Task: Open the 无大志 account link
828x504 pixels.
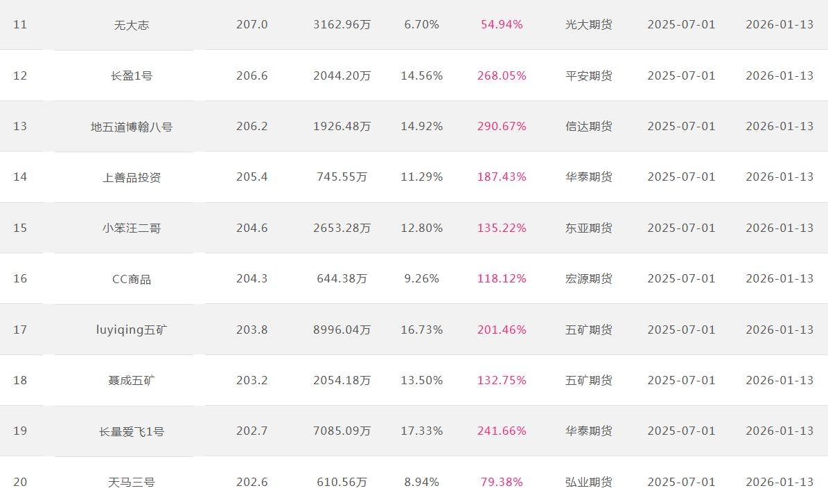Action: click(x=132, y=26)
